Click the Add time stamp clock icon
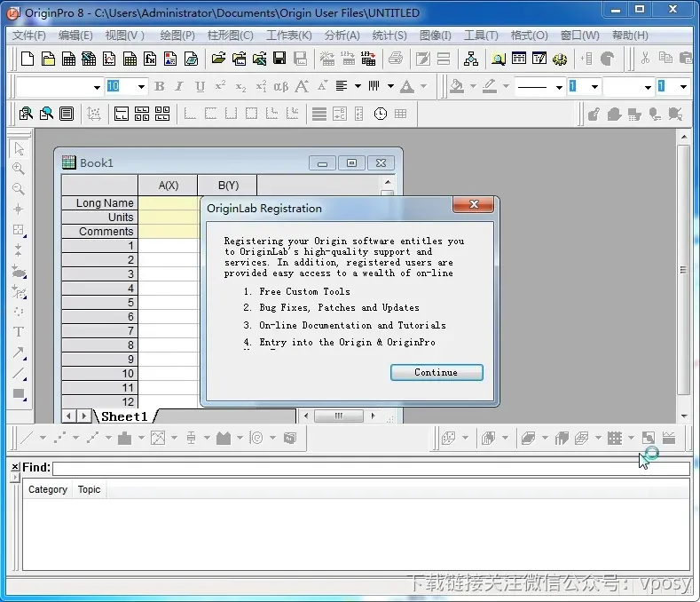 (381, 114)
